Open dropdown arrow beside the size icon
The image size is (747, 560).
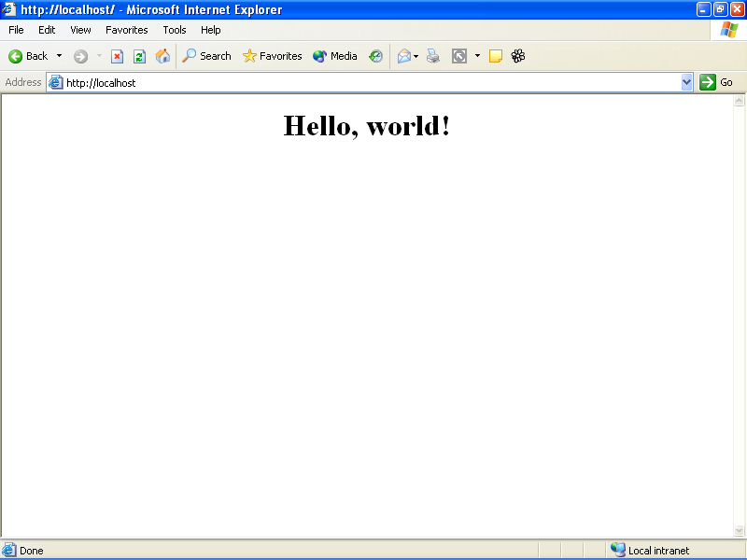pyautogui.click(x=477, y=56)
